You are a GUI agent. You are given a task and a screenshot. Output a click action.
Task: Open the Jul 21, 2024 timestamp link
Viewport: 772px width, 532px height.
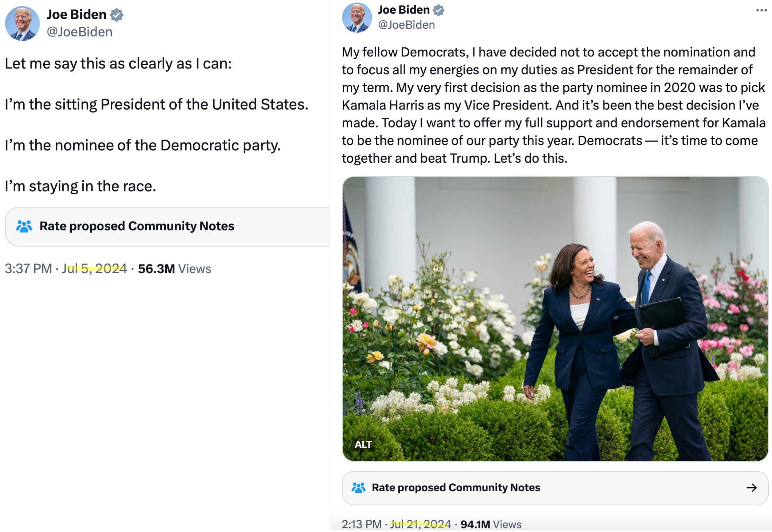[x=420, y=524]
